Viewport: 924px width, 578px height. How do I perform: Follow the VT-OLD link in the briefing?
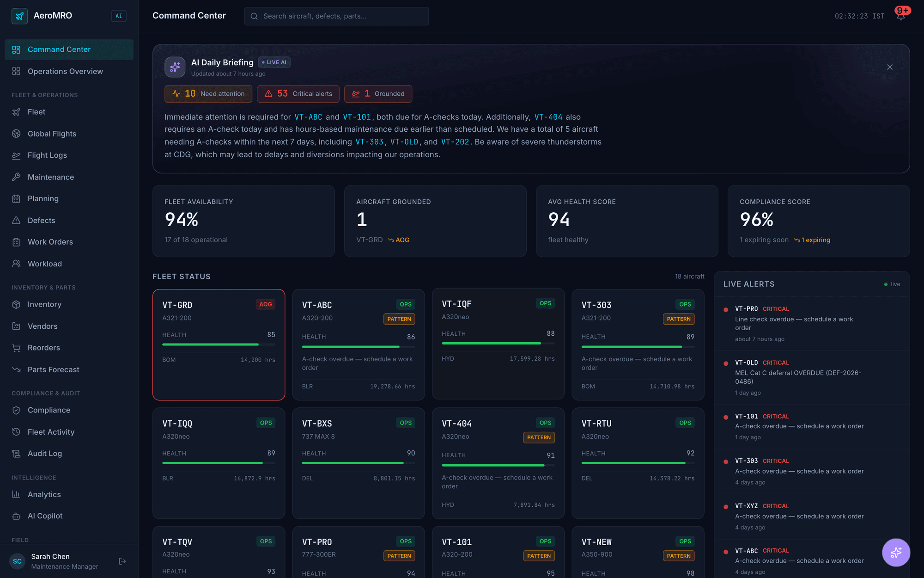(x=404, y=142)
